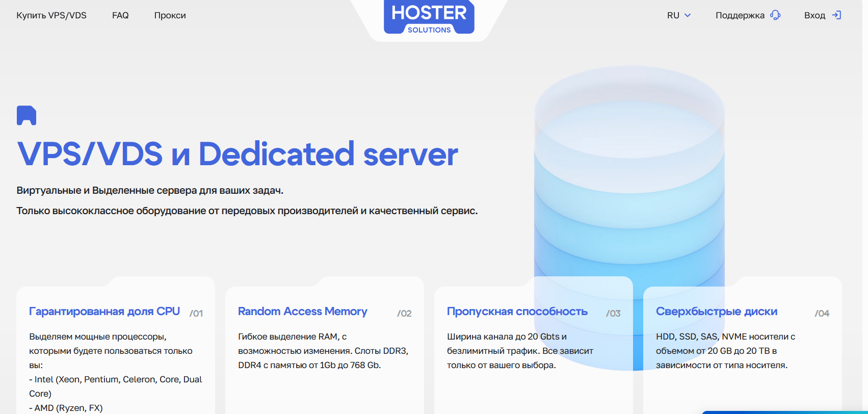
Task: Click the /02 card number
Action: [x=404, y=313]
